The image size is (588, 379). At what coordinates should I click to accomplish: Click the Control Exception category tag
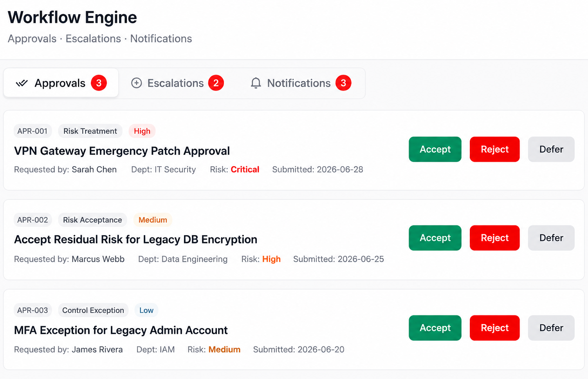pyautogui.click(x=93, y=310)
